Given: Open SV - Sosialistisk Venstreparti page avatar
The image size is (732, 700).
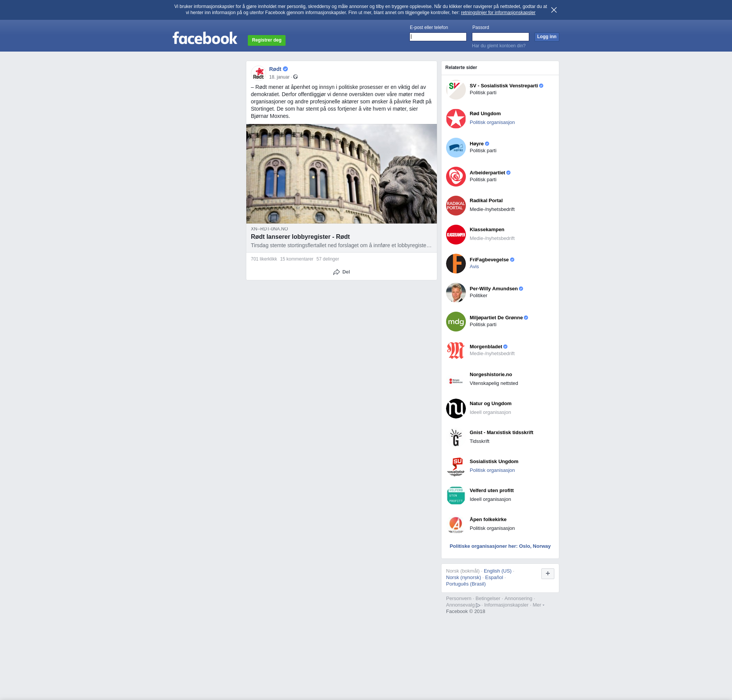Looking at the screenshot, I should tap(456, 90).
